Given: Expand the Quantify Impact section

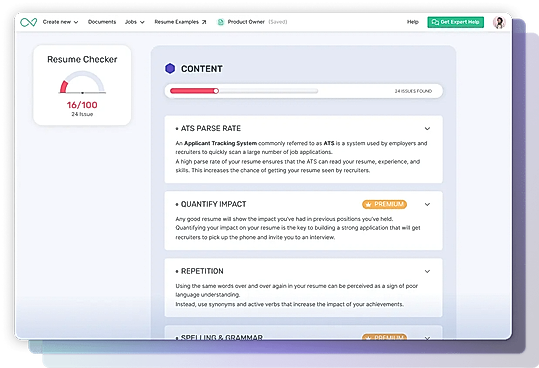Looking at the screenshot, I should 427,204.
